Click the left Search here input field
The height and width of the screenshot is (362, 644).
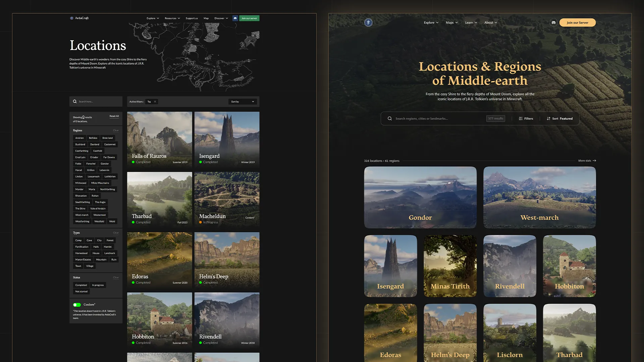96,102
